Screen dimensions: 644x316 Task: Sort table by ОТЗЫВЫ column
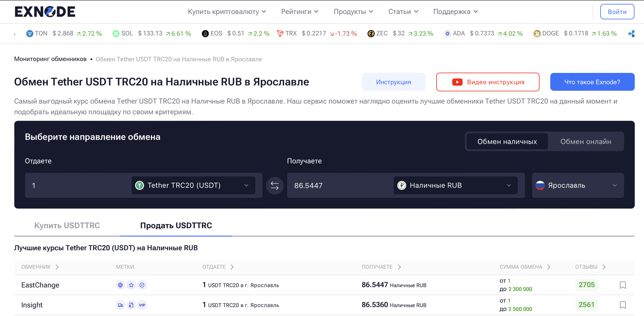[590, 267]
